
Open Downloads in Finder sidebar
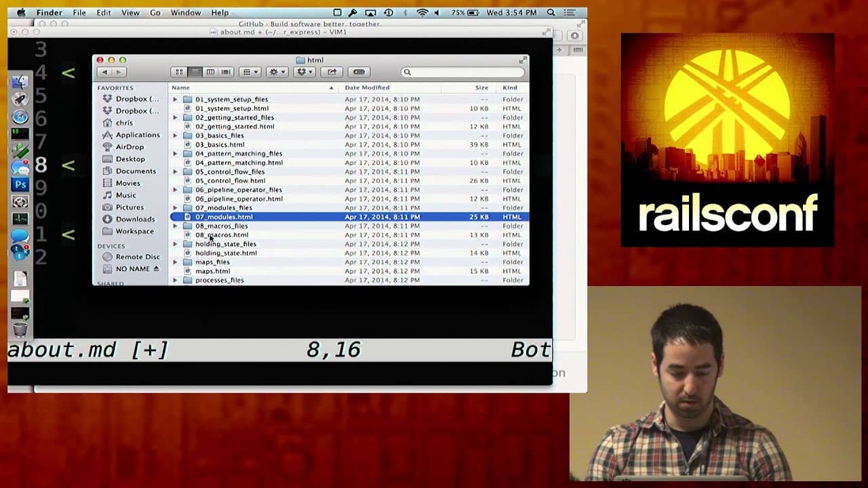tap(130, 219)
